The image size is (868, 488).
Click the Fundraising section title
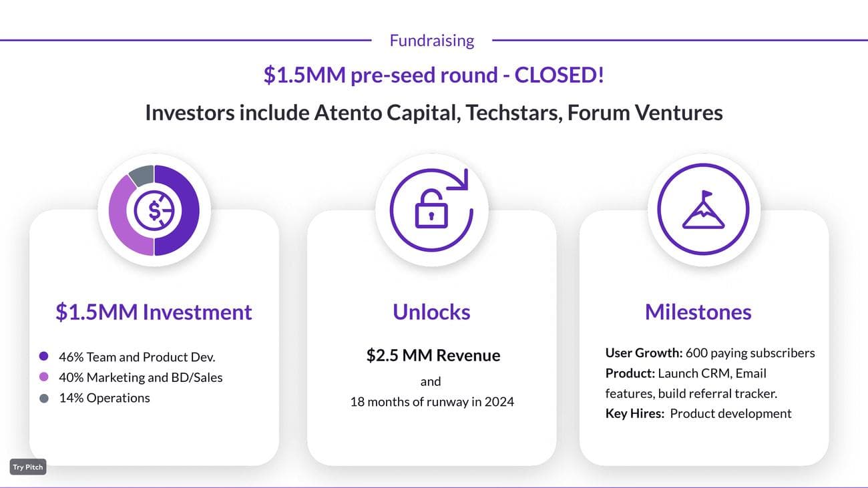pos(431,41)
